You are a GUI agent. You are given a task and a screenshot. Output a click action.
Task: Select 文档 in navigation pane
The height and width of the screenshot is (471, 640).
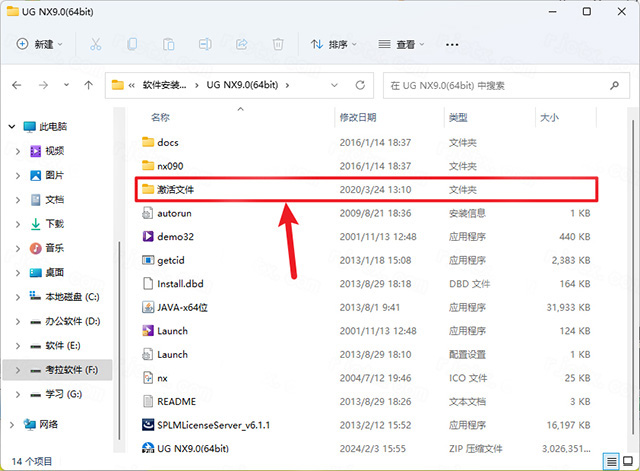point(47,200)
